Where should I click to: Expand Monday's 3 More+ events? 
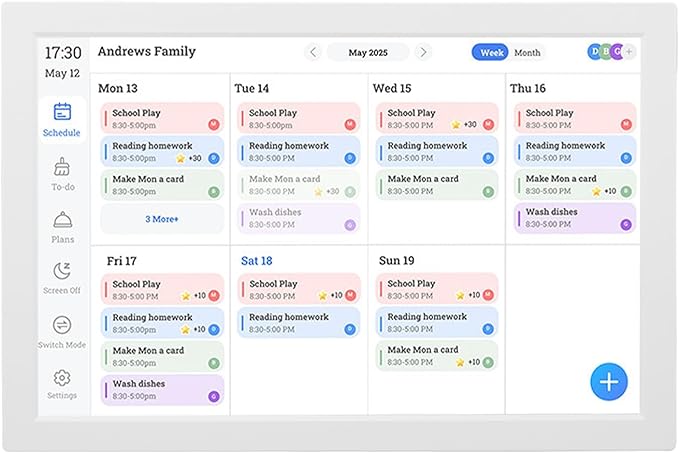[x=162, y=219]
